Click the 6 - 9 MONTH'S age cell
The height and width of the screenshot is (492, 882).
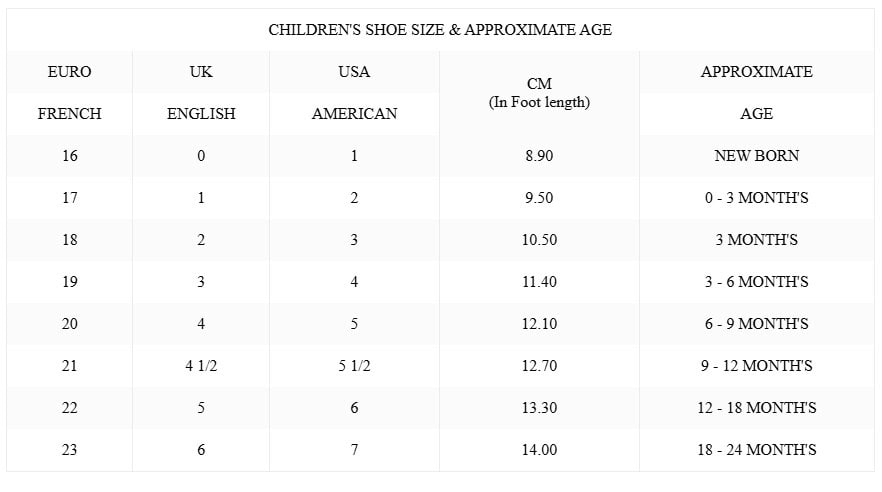pyautogui.click(x=756, y=324)
